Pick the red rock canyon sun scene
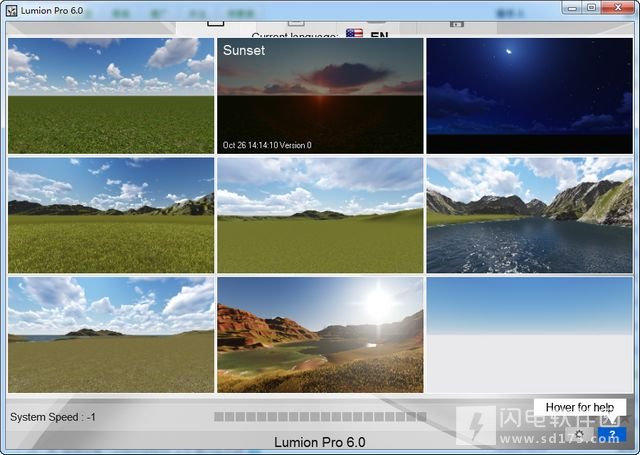This screenshot has height=455, width=640. (320, 335)
